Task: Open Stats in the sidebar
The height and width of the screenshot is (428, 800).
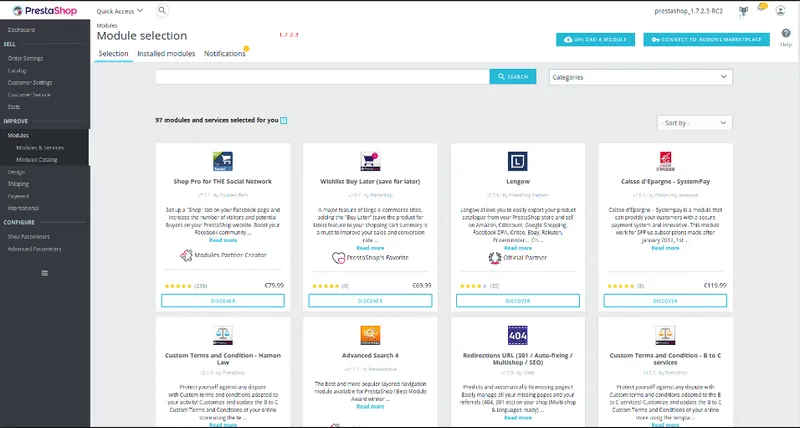Action: pos(14,107)
